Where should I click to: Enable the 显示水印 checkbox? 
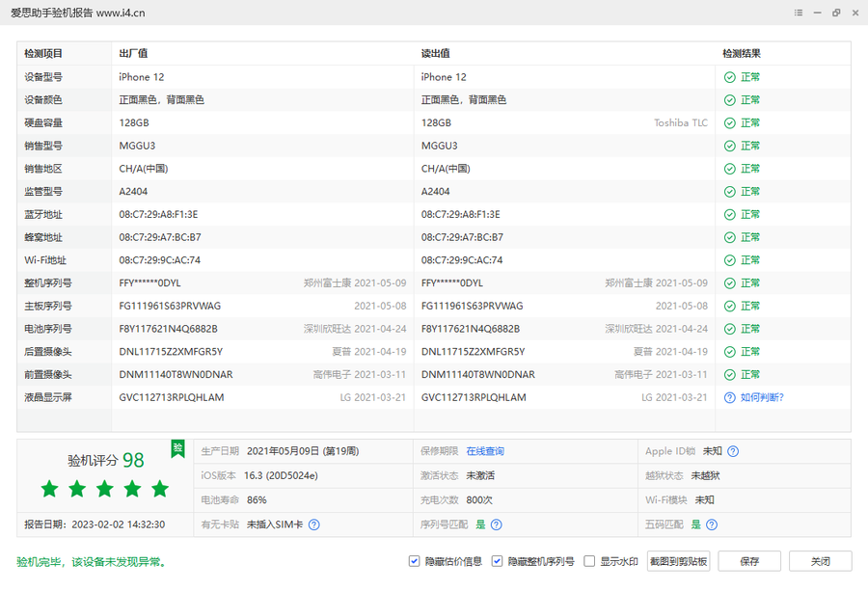pyautogui.click(x=589, y=561)
